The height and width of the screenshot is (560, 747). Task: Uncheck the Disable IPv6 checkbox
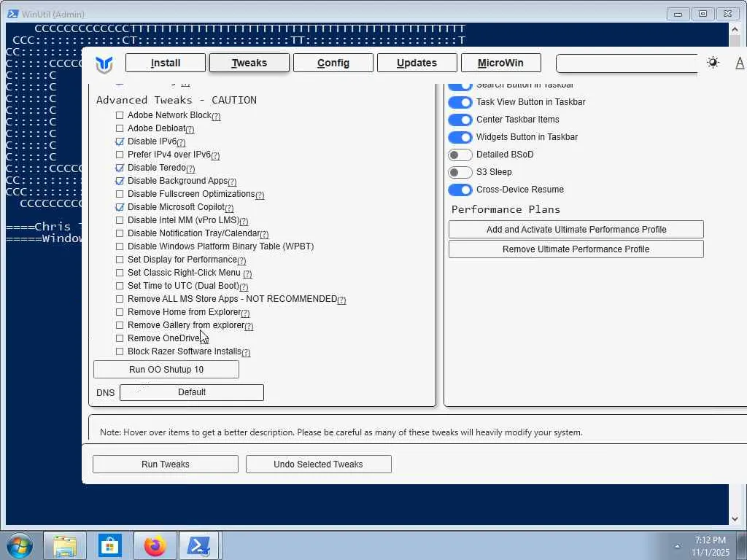coord(120,141)
